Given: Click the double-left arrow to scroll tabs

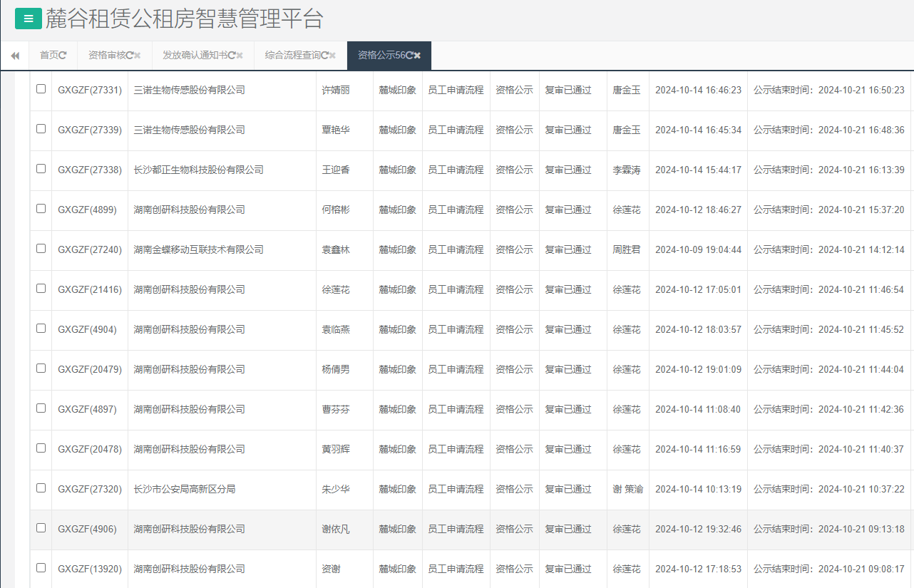Looking at the screenshot, I should (x=15, y=56).
